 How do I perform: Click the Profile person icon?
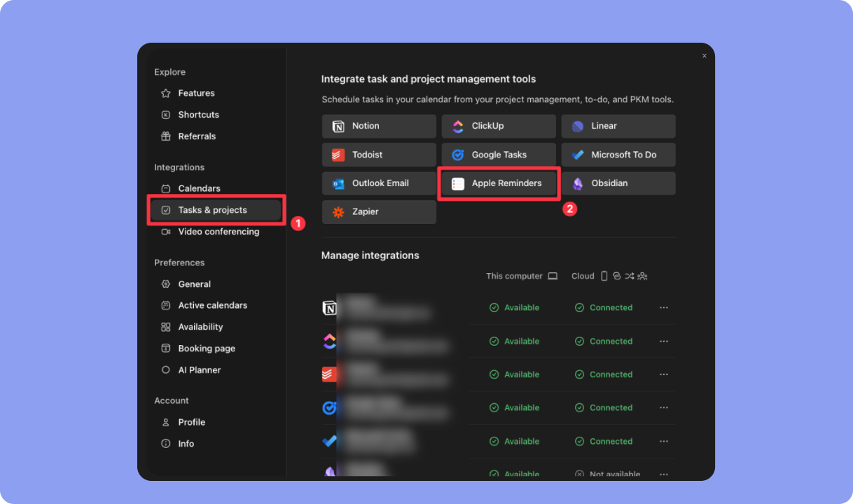click(x=166, y=422)
